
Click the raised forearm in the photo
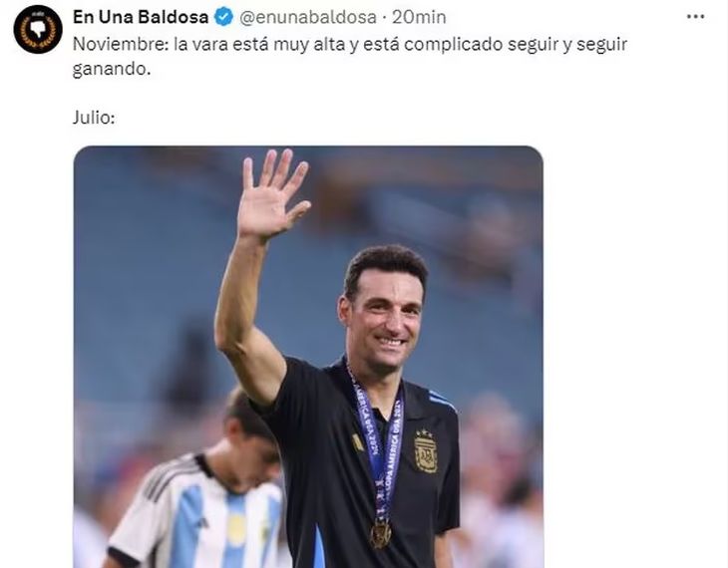coord(241,297)
